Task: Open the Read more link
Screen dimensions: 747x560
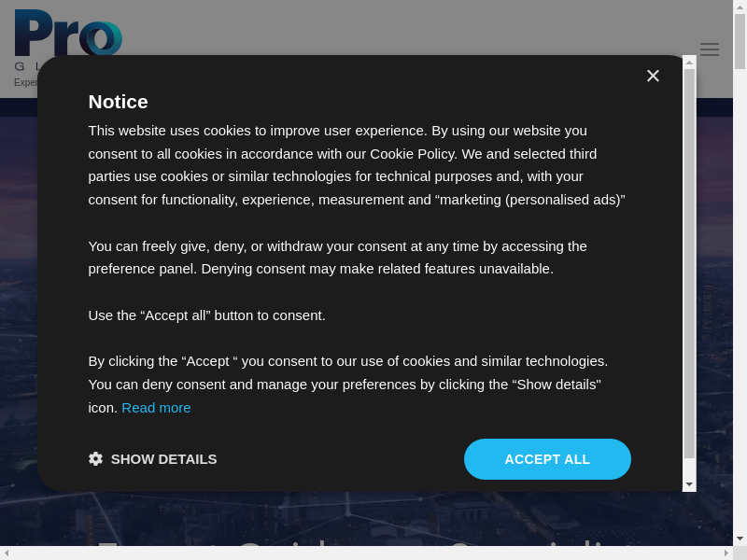Action: 156,408
